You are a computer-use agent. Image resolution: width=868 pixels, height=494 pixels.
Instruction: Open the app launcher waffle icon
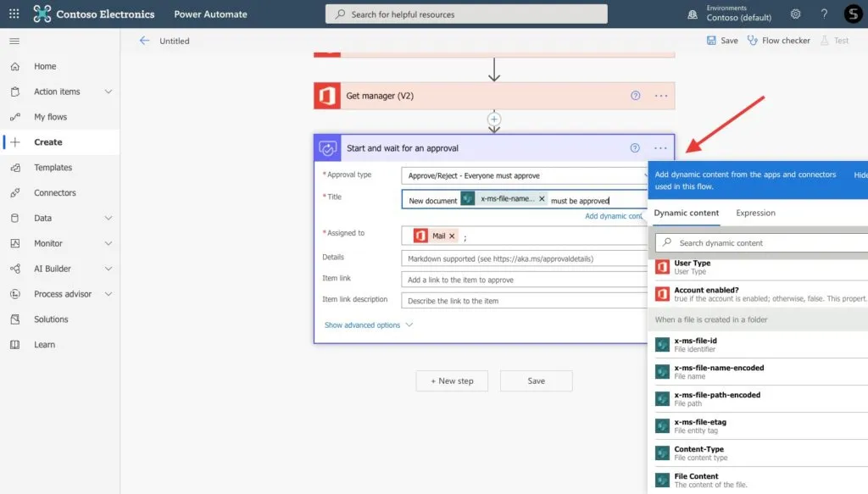[x=14, y=14]
